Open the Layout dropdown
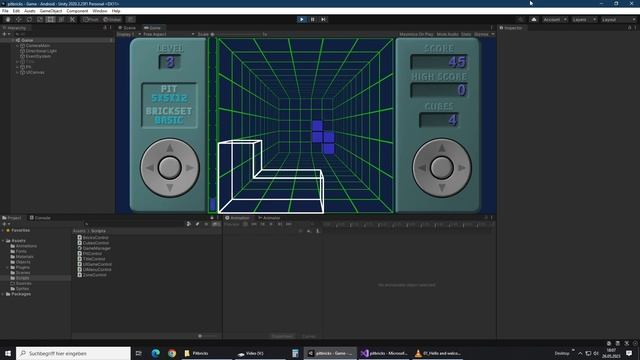The width and height of the screenshot is (640, 360). pos(618,19)
